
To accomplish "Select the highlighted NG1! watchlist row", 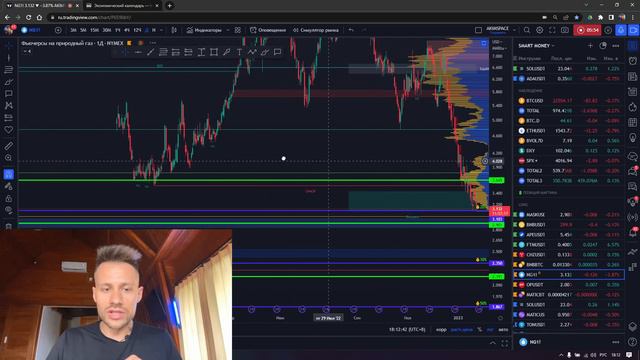I will click(569, 275).
